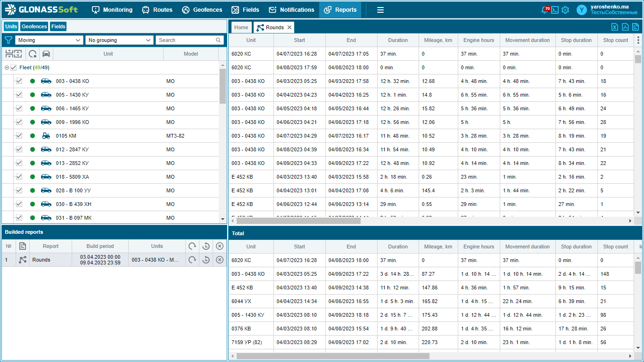
Task: Collapse all groups icon in units header
Action: (9, 54)
